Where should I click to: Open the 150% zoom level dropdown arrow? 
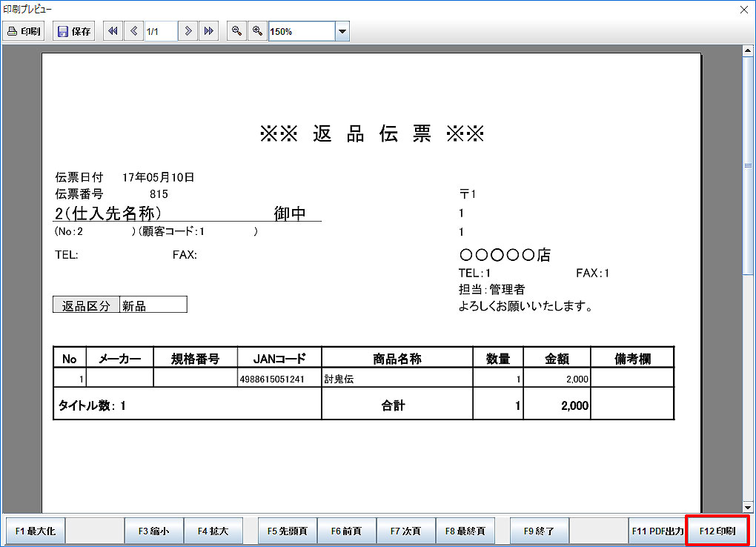[x=342, y=31]
